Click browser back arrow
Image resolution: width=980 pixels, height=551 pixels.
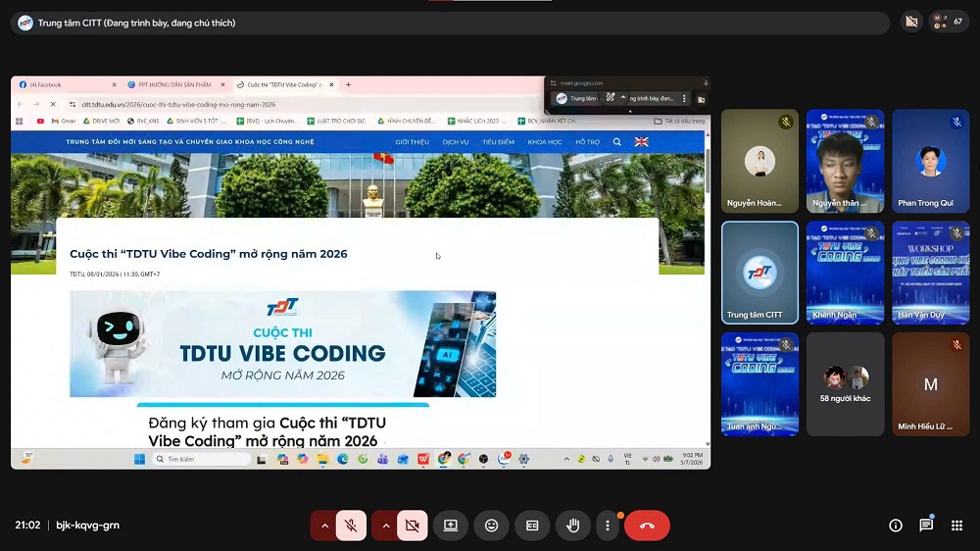pos(20,105)
